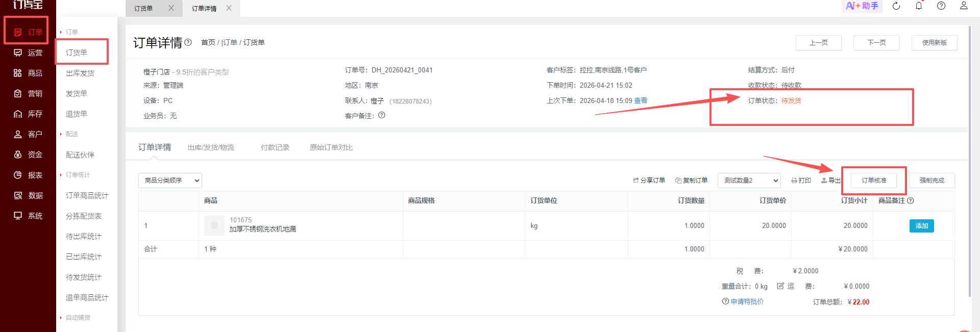Image resolution: width=980 pixels, height=332 pixels.
Task: Open notifications bell
Action: point(919,6)
